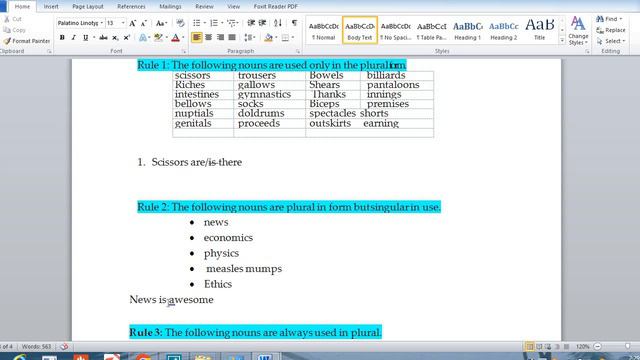
Task: Apply Heading 1 style
Action: tap(468, 30)
